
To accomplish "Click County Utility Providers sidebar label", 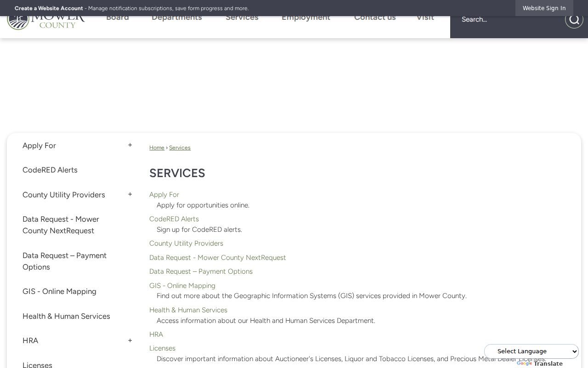I will point(64,195).
